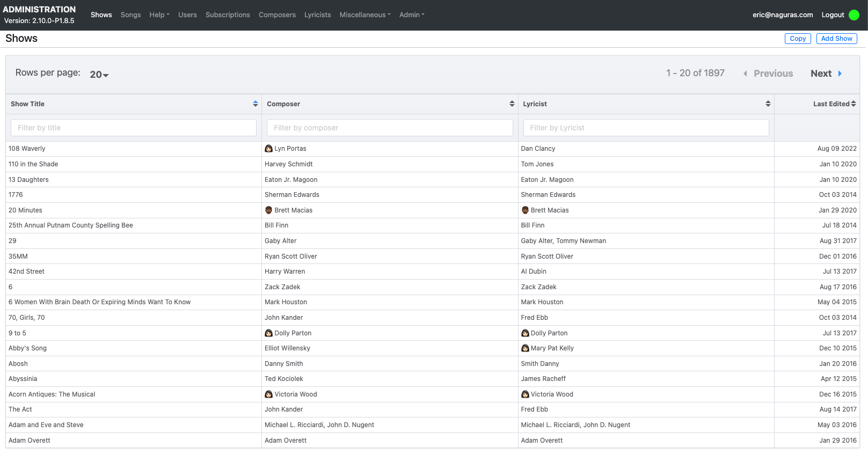Navigate to Subscriptions
868x462 pixels.
pyautogui.click(x=228, y=15)
